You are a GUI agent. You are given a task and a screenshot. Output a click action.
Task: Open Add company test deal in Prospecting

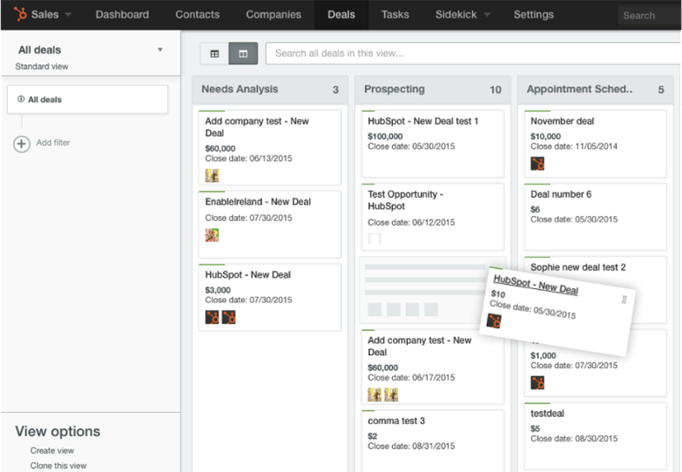point(419,346)
